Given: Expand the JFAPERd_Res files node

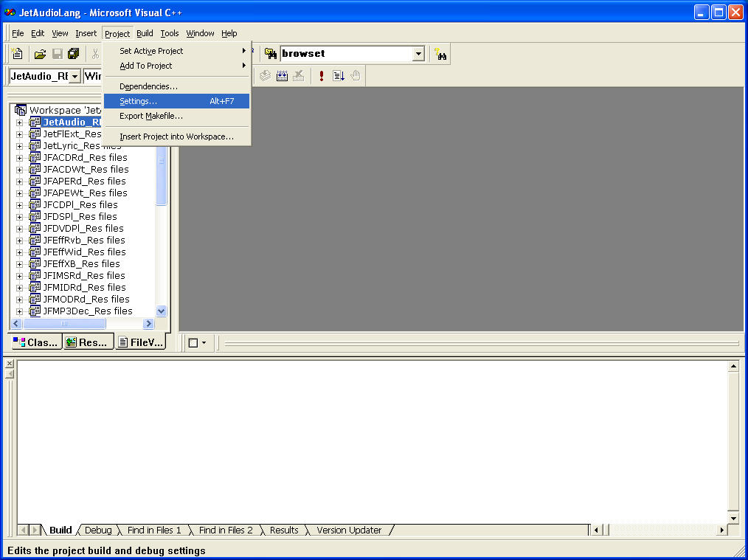Looking at the screenshot, I should point(20,182).
